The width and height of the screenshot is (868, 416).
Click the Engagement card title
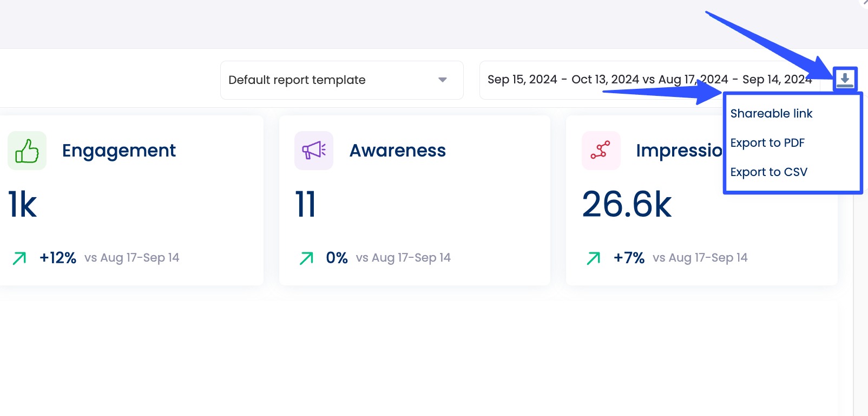point(119,151)
